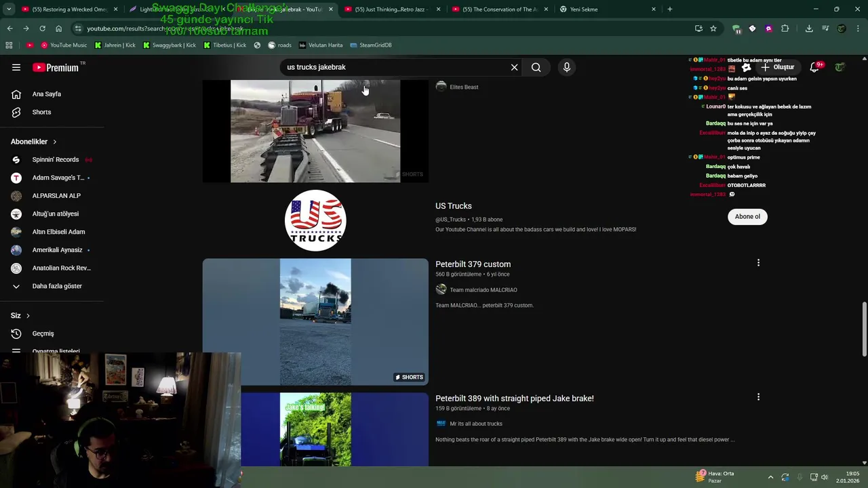
Task: Open browser downloads
Action: (x=809, y=28)
